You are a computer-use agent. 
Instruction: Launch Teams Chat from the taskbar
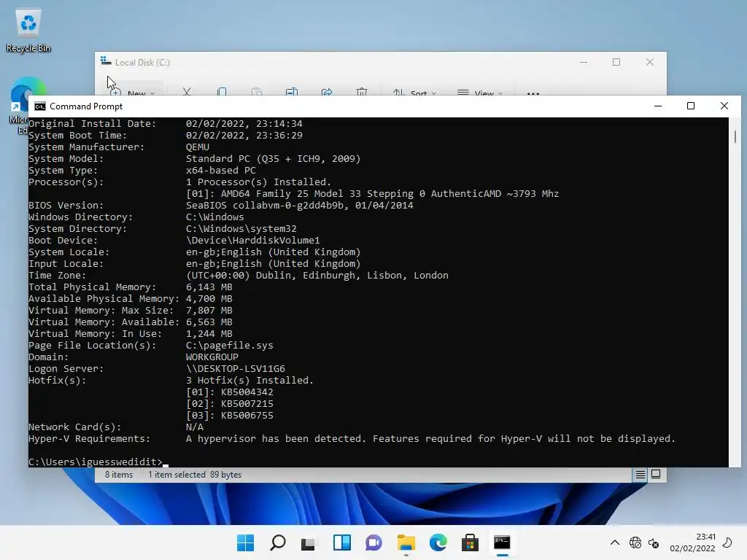pyautogui.click(x=373, y=542)
